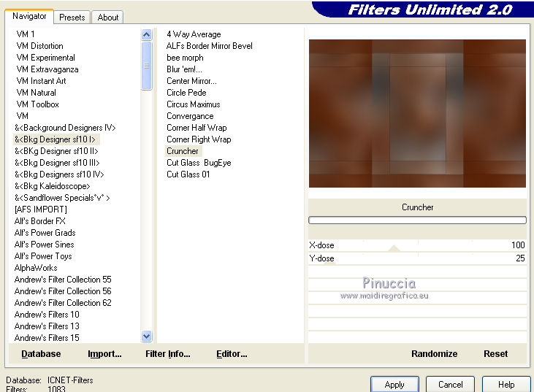This screenshot has width=534, height=392.
Task: Select VM Toolbox category
Action: click(37, 104)
